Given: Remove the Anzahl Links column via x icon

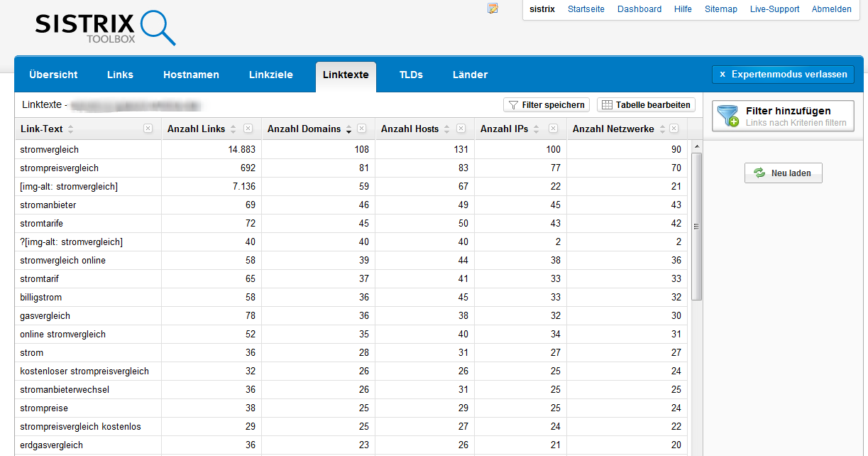Looking at the screenshot, I should pyautogui.click(x=248, y=129).
